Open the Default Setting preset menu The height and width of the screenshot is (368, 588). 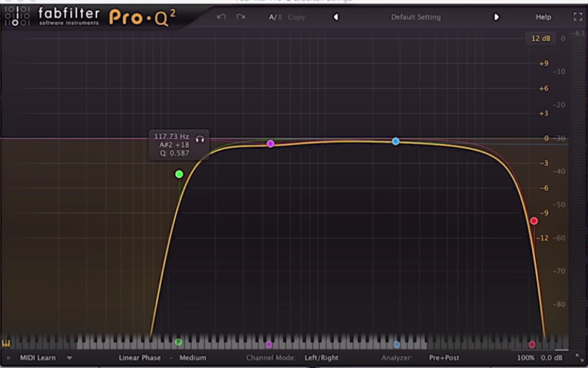pyautogui.click(x=416, y=17)
